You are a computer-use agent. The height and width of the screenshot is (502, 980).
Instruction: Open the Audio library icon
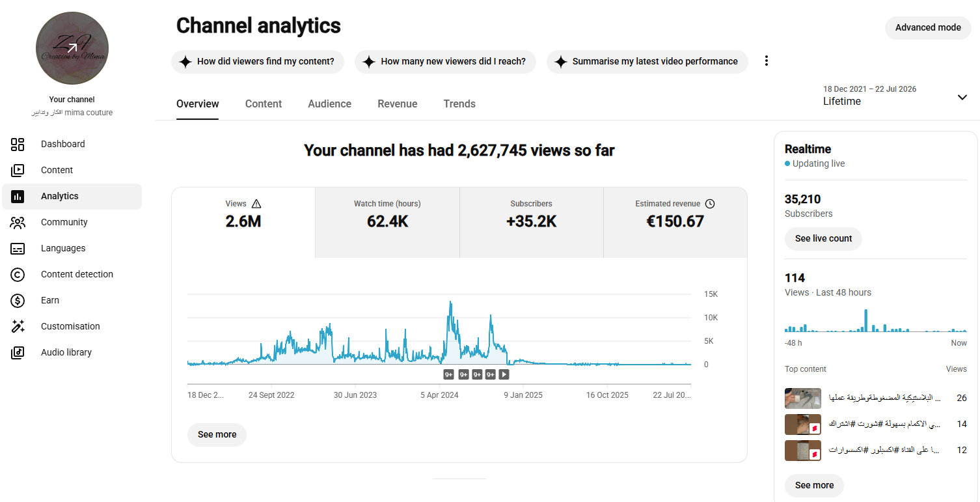tap(18, 353)
